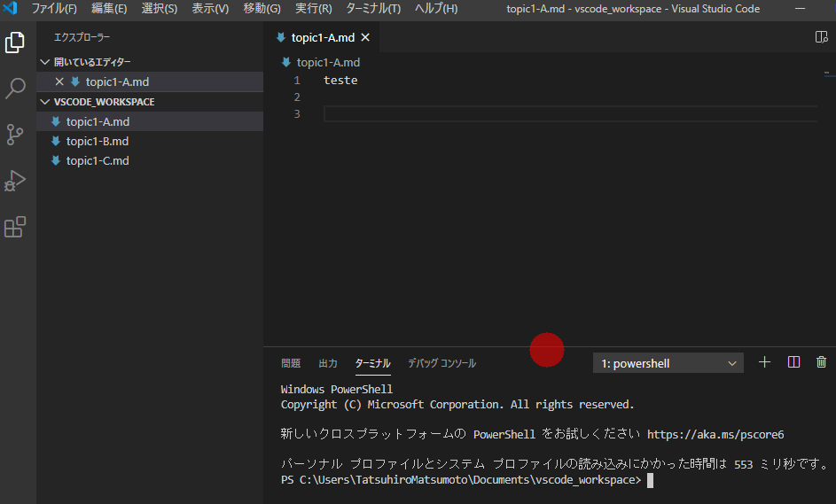Screen dimensions: 836x504
Task: Minimize the Visual Studio Code window
Action: point(800,9)
